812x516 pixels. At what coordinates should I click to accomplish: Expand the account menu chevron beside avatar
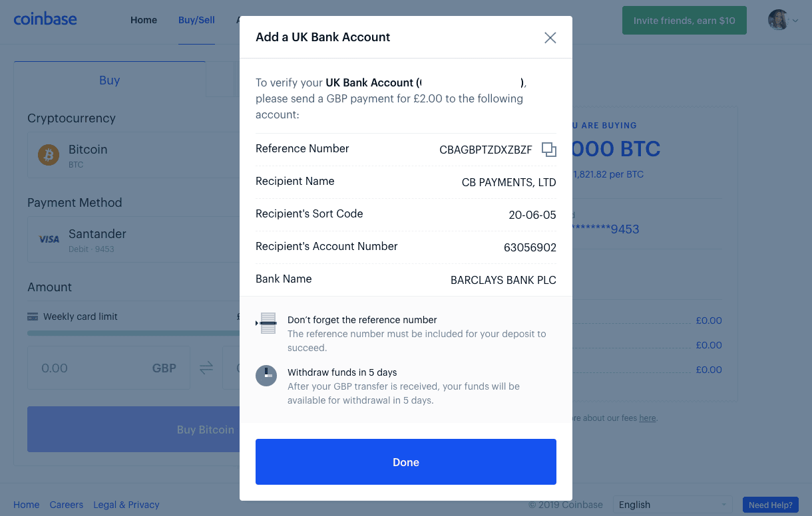pyautogui.click(x=795, y=21)
